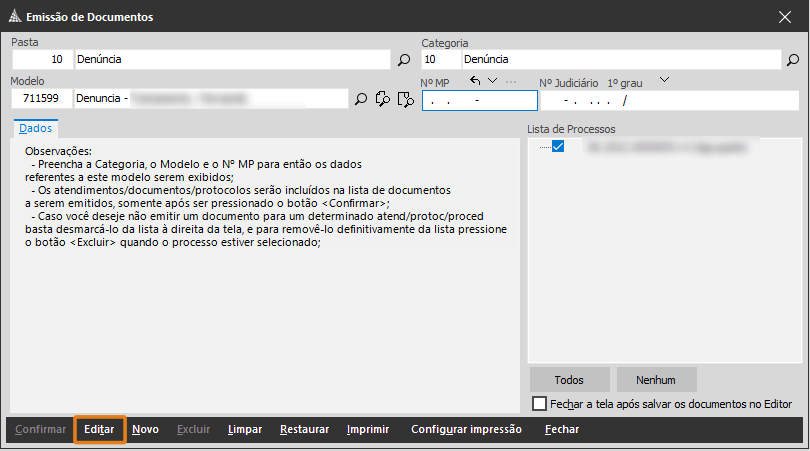
Task: Click the Modelo name field starting Denuncia -
Action: (211, 98)
